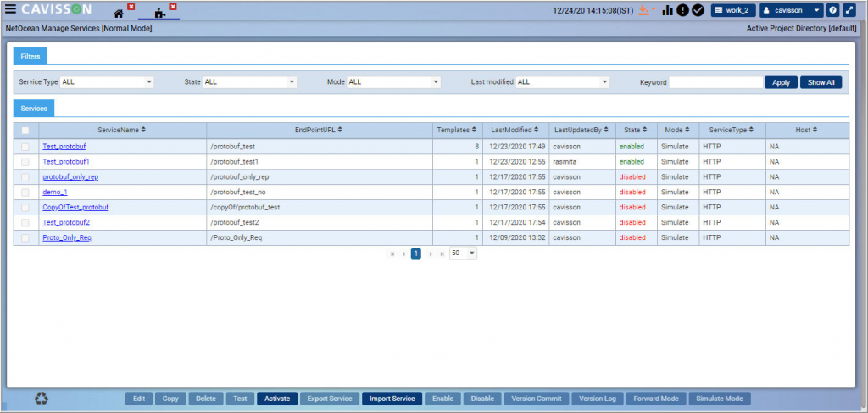Screen dimensions: 868x413
Task: Click the Activate button
Action: coord(277,399)
